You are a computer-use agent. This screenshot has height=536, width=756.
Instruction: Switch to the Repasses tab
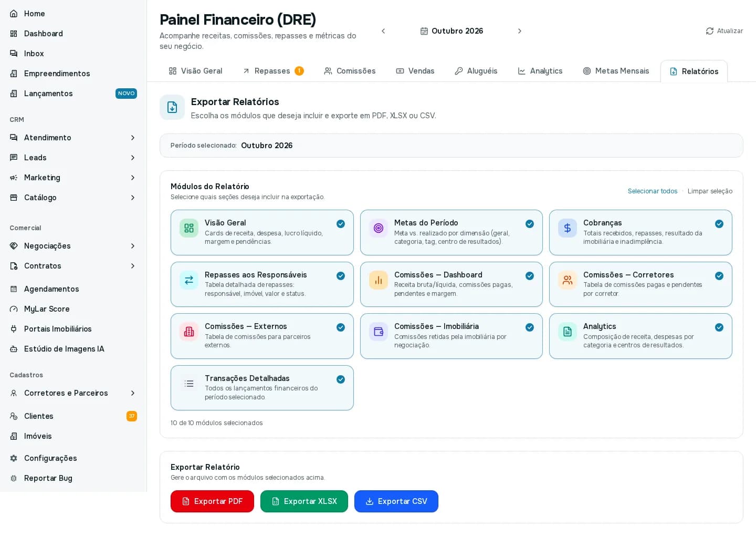pyautogui.click(x=273, y=71)
